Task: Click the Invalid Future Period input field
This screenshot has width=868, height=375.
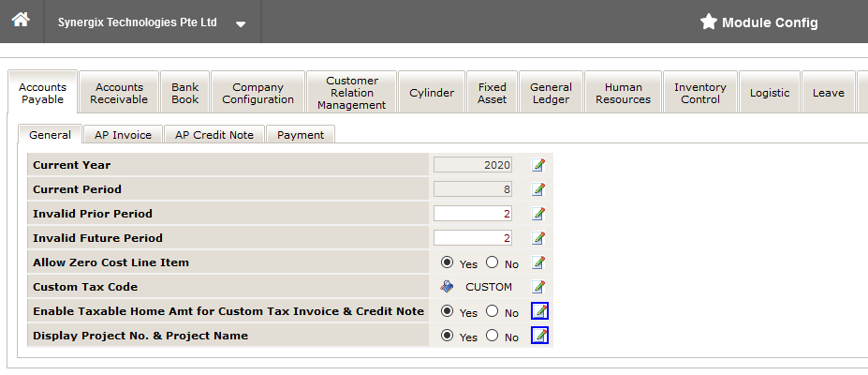Action: (473, 237)
